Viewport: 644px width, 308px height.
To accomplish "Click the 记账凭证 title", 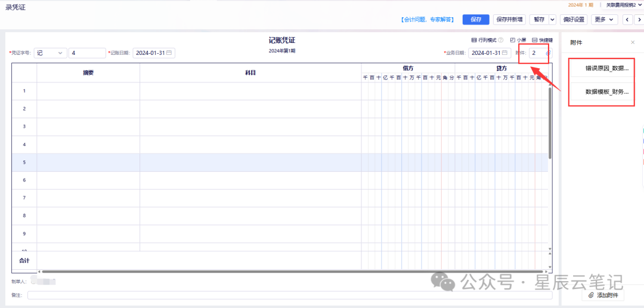I will (281, 41).
